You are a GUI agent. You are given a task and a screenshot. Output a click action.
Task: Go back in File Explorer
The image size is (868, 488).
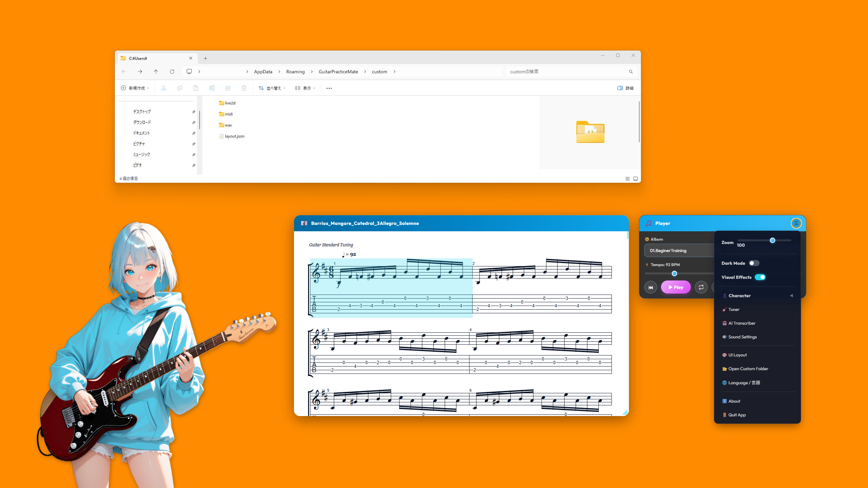[124, 71]
